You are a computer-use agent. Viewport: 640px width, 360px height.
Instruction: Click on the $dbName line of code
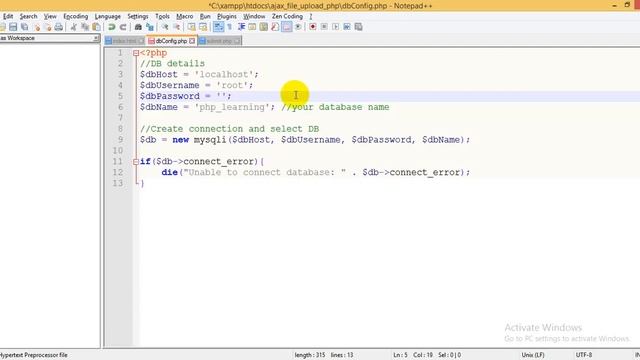264,107
